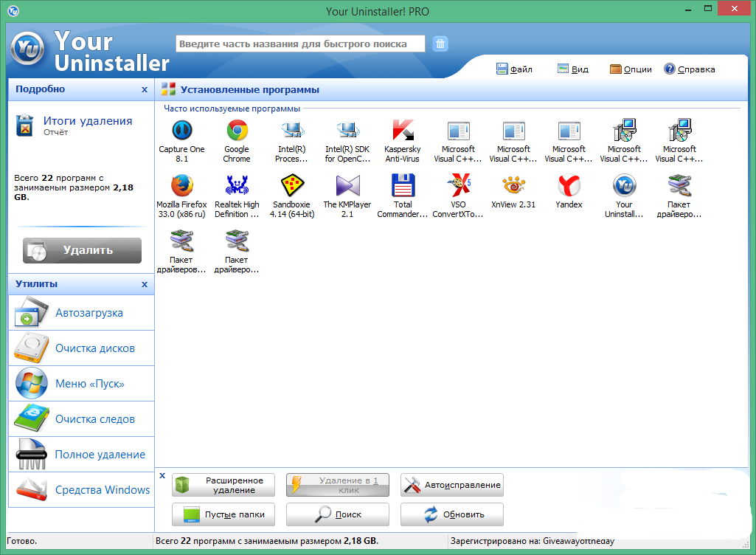This screenshot has width=756, height=555.
Task: Close the Подробно panel
Action: tap(144, 90)
